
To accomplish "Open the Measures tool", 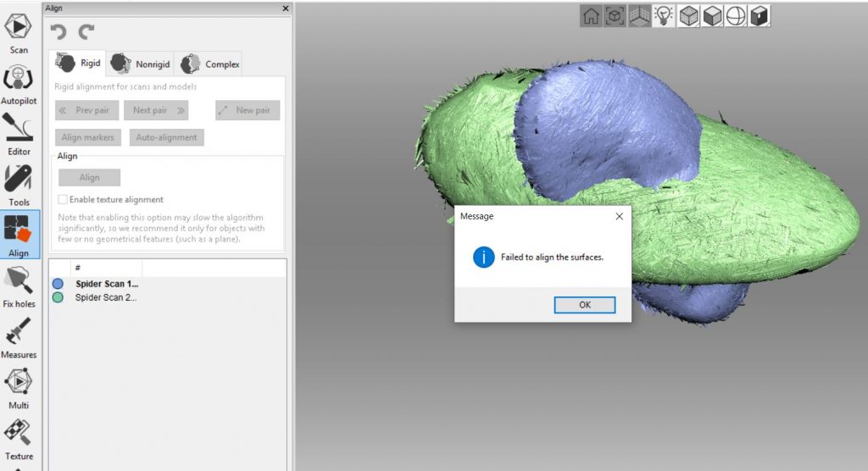I will tap(19, 338).
